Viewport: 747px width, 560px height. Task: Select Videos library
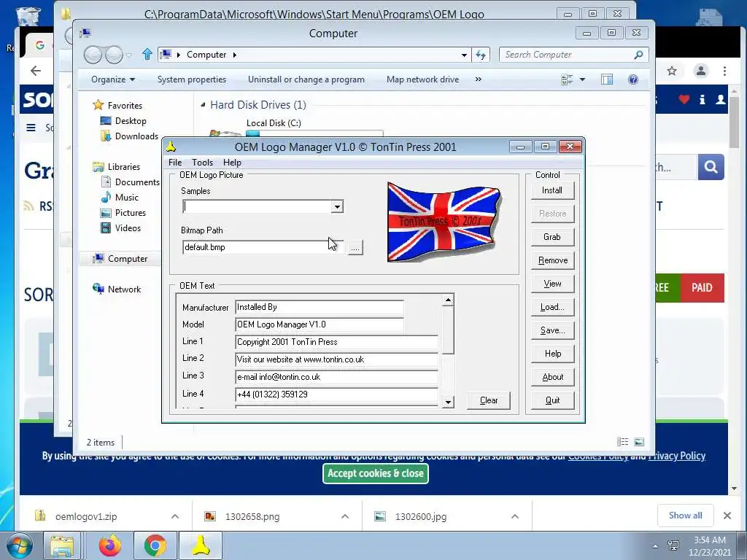[x=128, y=227]
